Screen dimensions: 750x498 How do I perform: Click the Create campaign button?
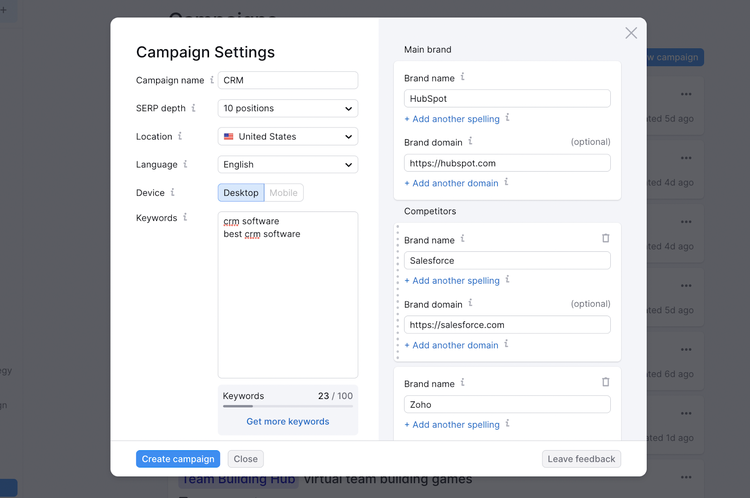pyautogui.click(x=178, y=459)
